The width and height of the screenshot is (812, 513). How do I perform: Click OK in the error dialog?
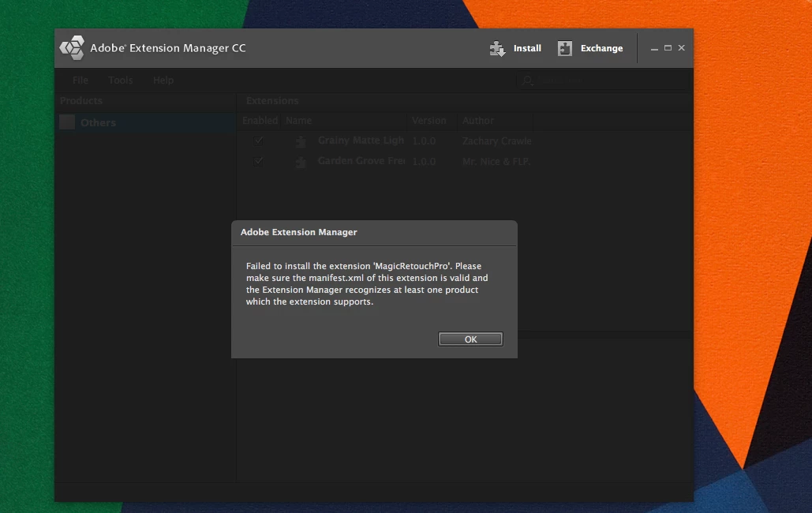click(x=470, y=339)
